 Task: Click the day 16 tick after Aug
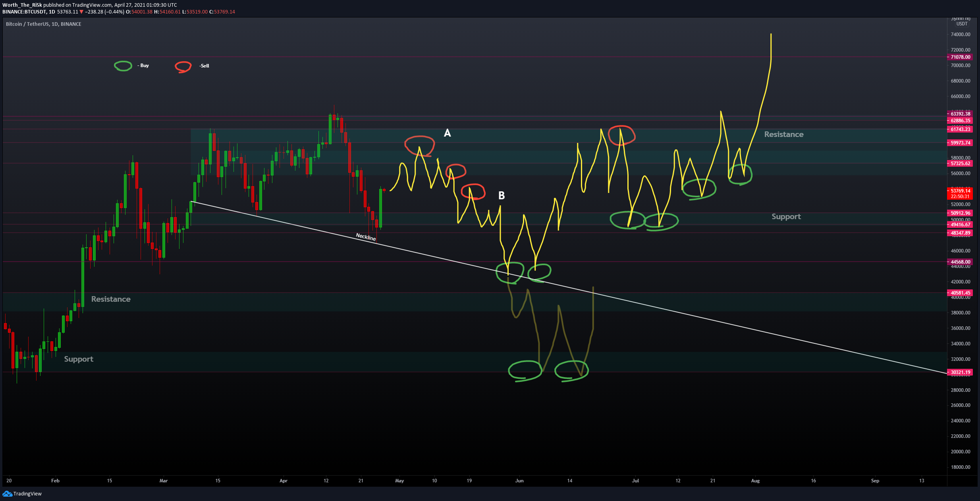pyautogui.click(x=813, y=481)
